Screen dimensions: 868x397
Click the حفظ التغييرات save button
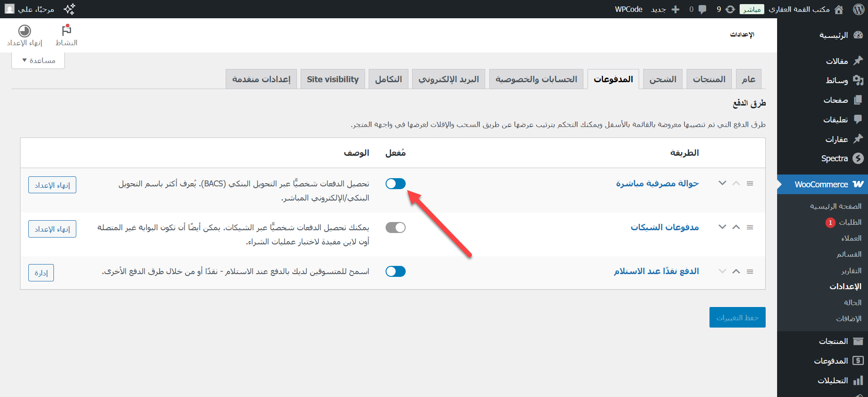(x=737, y=318)
